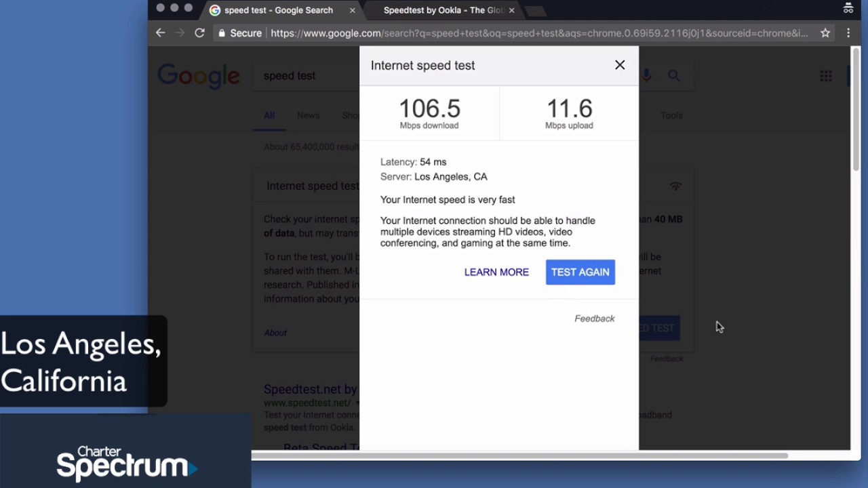
Task: Close the Speedtest by Ookla tab
Action: click(511, 10)
